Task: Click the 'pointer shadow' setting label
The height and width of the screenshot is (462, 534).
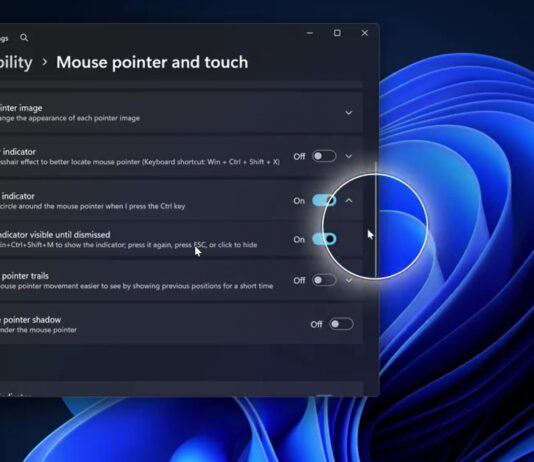Action: [x=31, y=320]
